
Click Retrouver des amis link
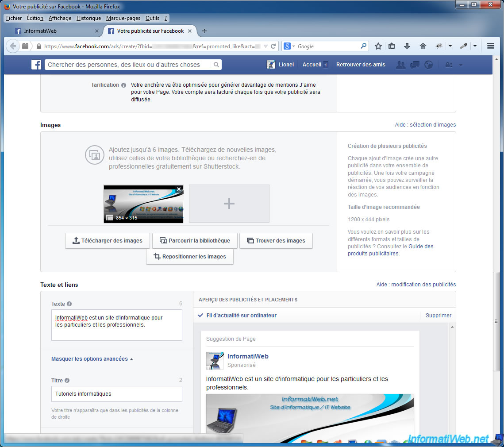pos(361,65)
